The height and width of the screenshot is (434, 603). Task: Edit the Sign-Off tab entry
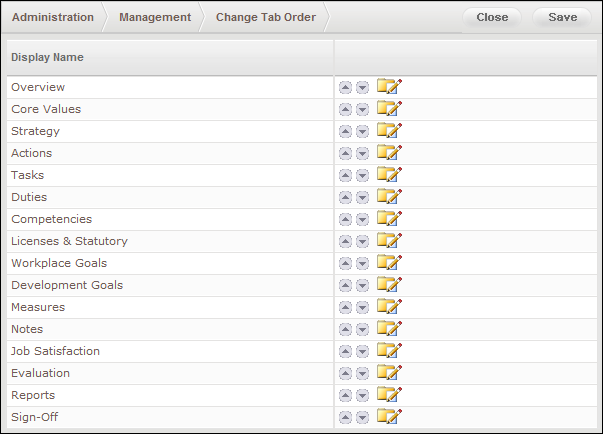389,417
